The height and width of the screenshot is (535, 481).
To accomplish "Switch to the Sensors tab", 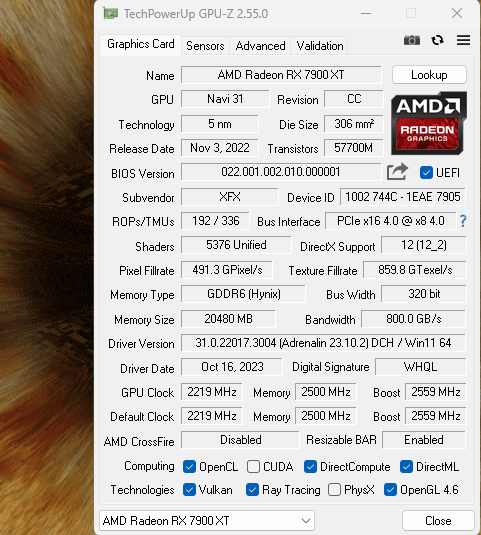I will point(205,46).
